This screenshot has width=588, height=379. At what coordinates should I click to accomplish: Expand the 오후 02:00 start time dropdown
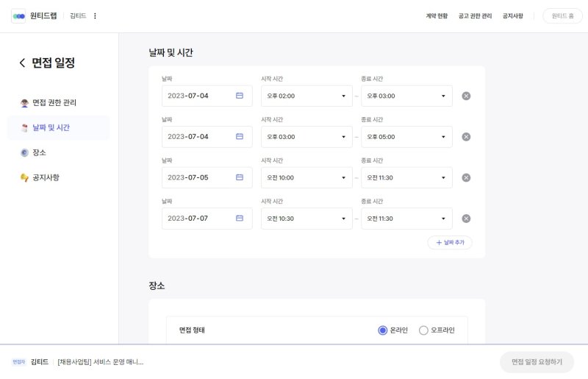[x=306, y=96]
